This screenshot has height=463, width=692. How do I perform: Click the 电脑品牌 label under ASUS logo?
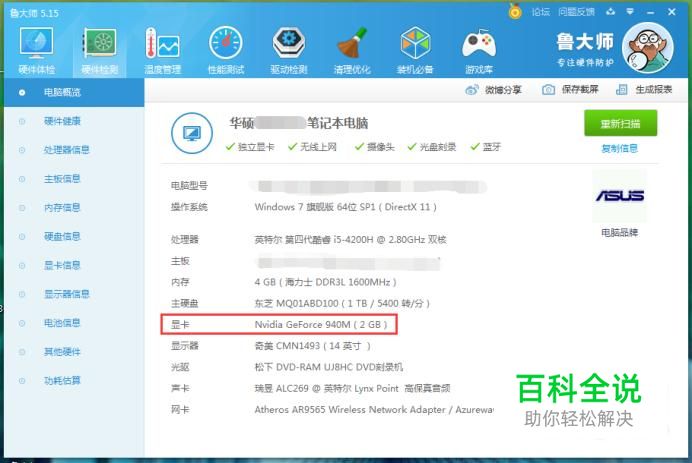[619, 233]
